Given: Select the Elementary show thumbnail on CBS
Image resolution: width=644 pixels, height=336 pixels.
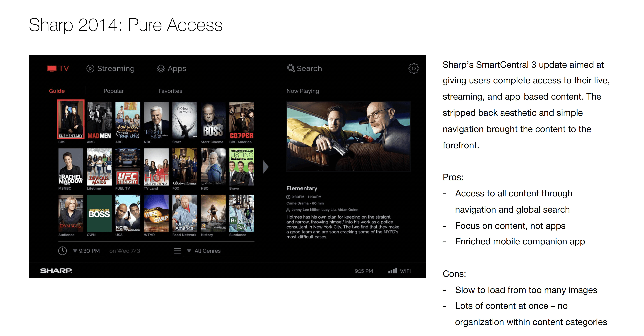Looking at the screenshot, I should 71,119.
